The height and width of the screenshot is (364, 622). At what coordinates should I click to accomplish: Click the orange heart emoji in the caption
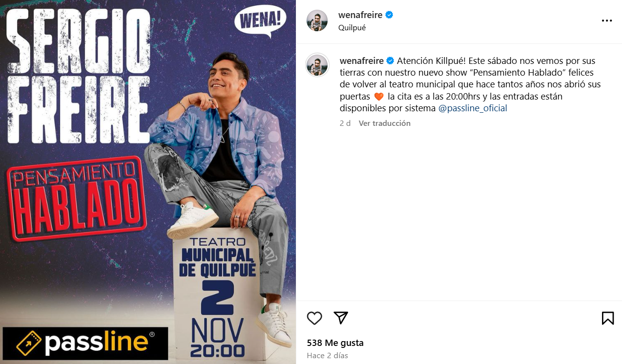click(379, 97)
